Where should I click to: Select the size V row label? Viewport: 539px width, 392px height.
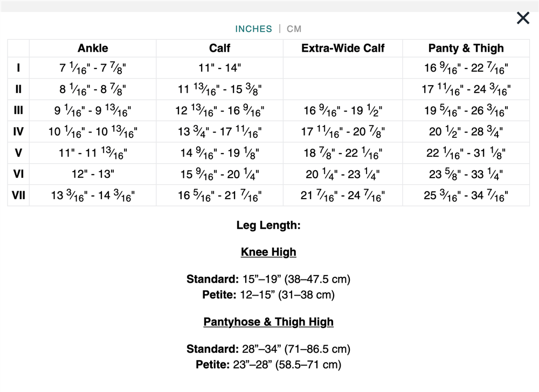18,153
